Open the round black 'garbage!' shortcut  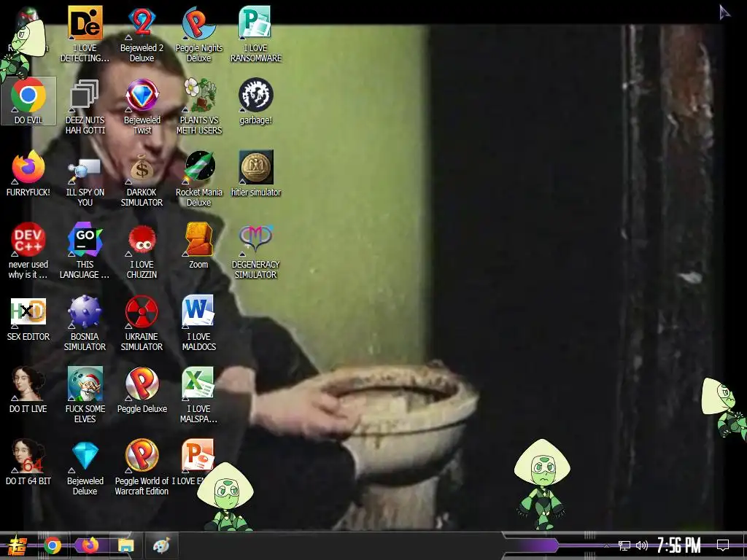(x=255, y=96)
